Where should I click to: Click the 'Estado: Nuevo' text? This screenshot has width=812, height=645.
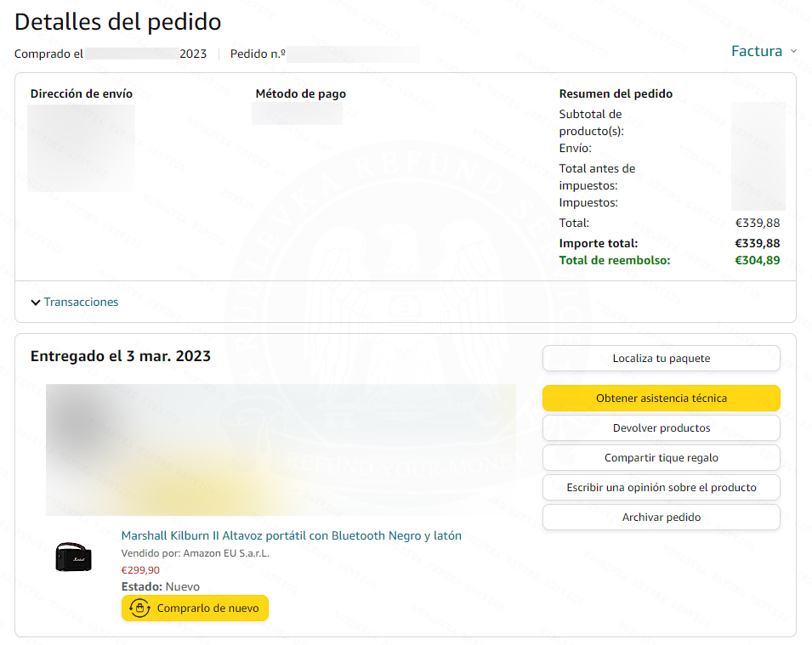tap(161, 586)
